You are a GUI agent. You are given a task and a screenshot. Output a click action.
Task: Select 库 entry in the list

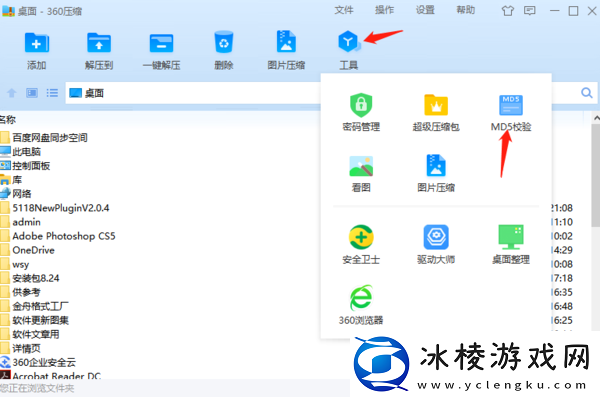pyautogui.click(x=11, y=180)
